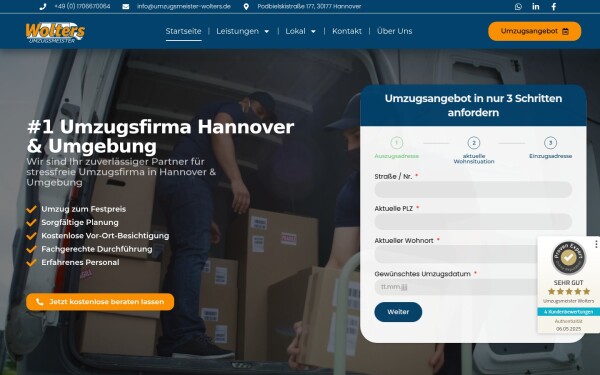
Task: Open the Über Uns menu item
Action: pyautogui.click(x=395, y=31)
